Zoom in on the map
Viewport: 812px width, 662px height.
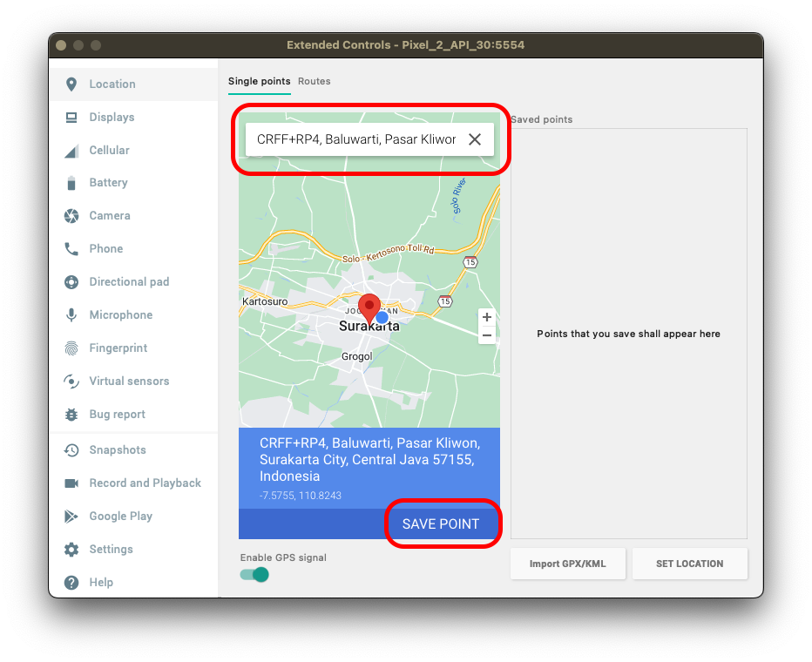[487, 318]
